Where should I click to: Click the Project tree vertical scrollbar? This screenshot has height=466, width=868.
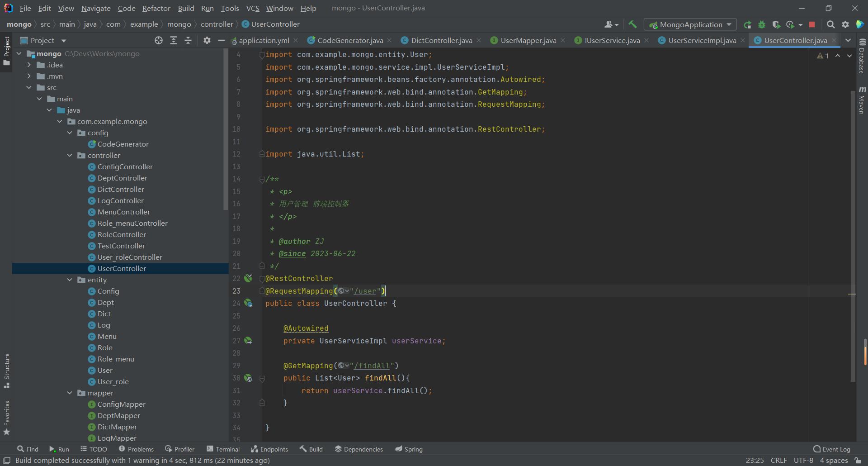[x=226, y=129]
